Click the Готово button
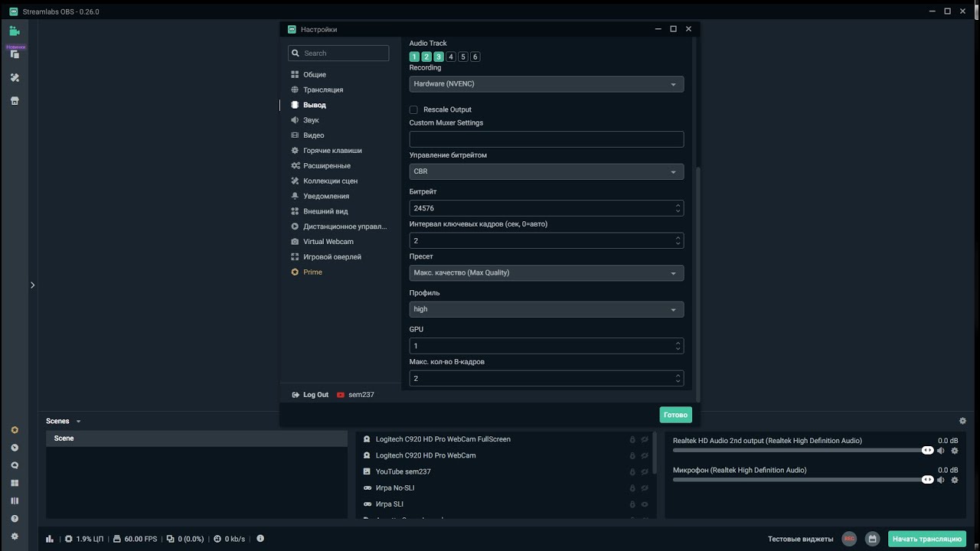This screenshot has height=551, width=980. (676, 415)
